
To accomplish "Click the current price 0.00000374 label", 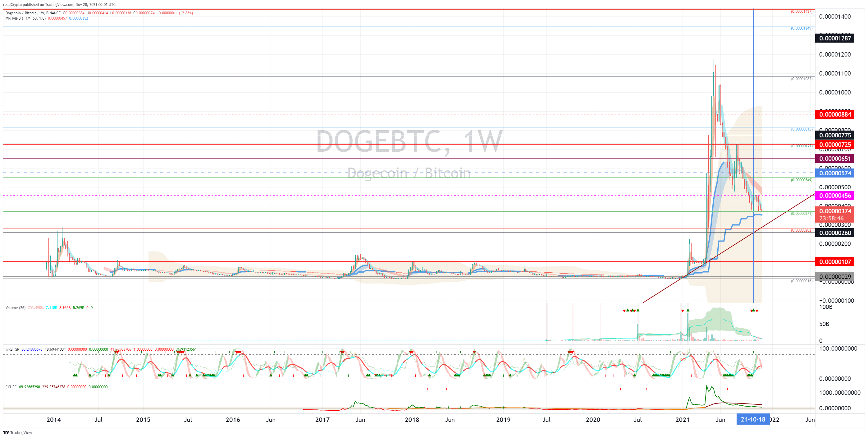I will coord(835,211).
